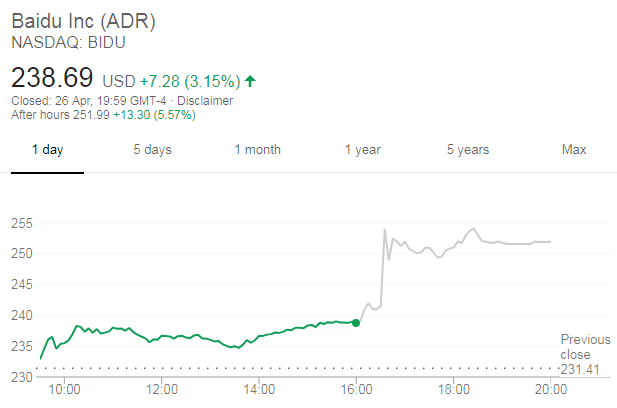The image size is (617, 408).
Task: Click the green up arrow icon
Action: point(249,80)
